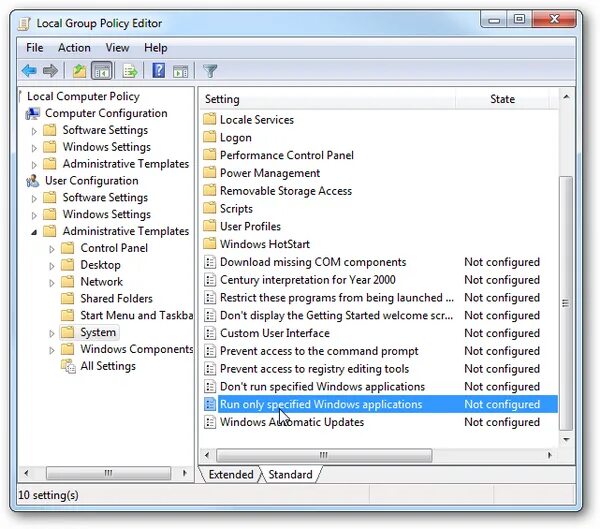Select Shared Folders in the tree
Image resolution: width=600 pixels, height=529 pixels.
[116, 299]
